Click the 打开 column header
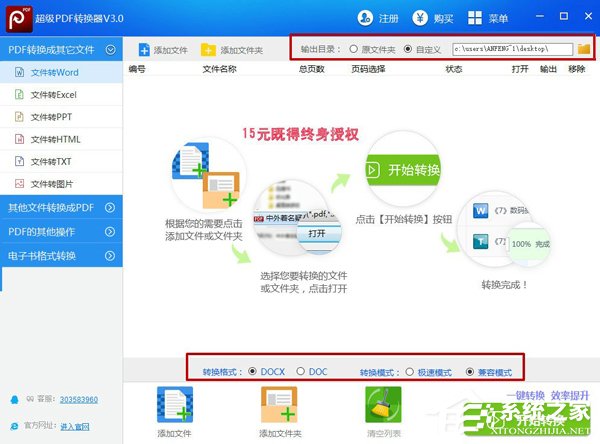This screenshot has width=600, height=444. pos(520,69)
